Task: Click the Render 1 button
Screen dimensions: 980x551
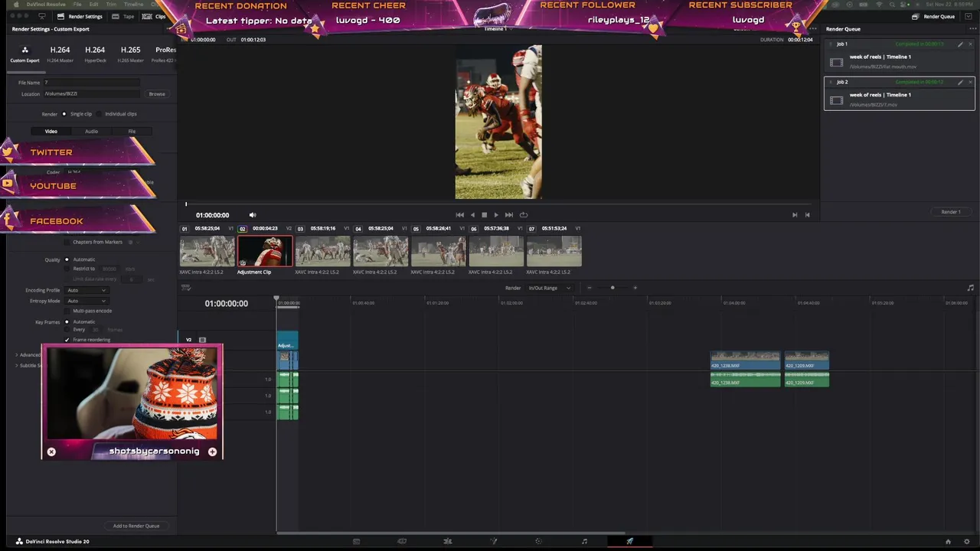Action: pos(951,212)
